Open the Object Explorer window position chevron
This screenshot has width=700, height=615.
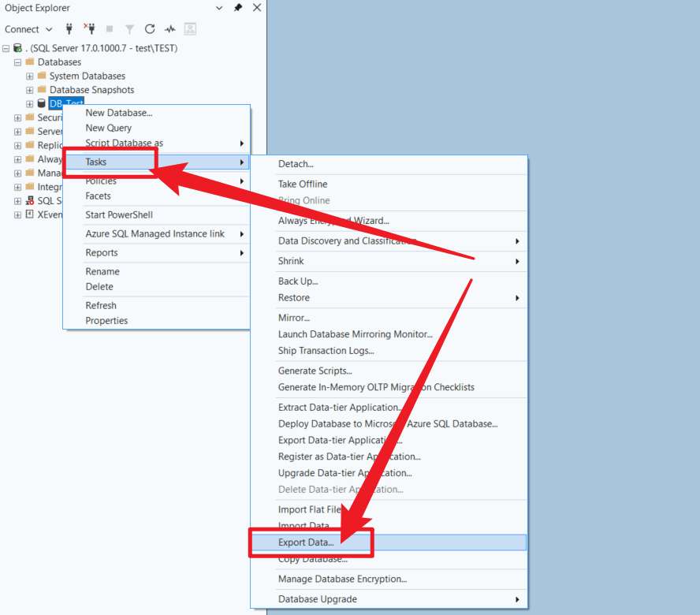(x=219, y=8)
